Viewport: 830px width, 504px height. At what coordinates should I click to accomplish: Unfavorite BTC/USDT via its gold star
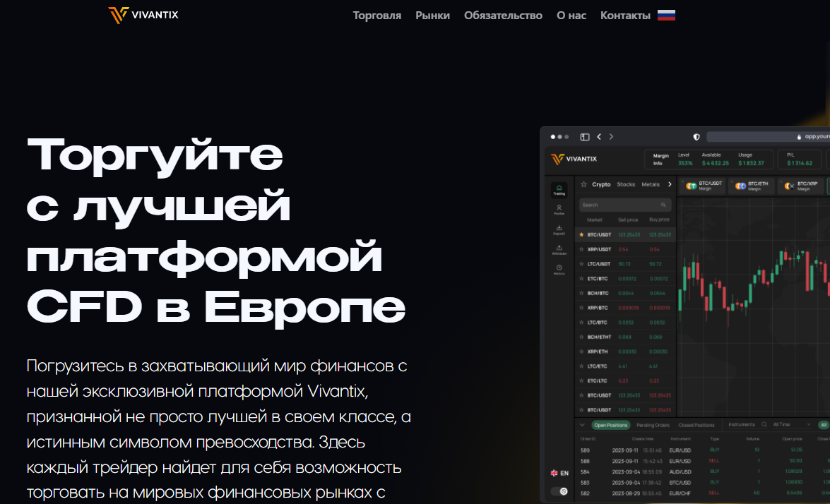pyautogui.click(x=581, y=234)
